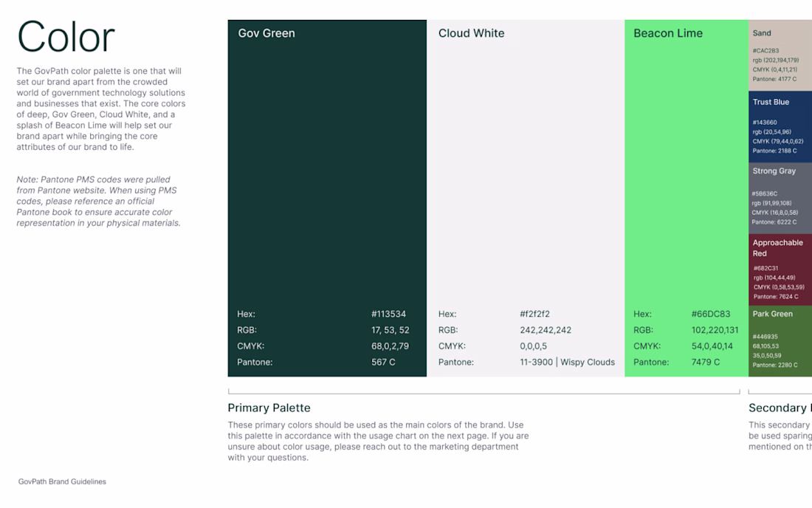Click the Wispy Clouds Pantone text
This screenshot has width=812, height=508.
coord(588,362)
